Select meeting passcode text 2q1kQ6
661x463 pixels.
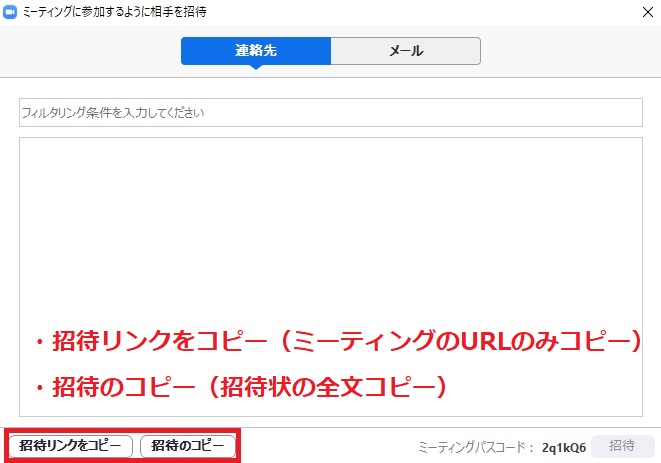564,447
